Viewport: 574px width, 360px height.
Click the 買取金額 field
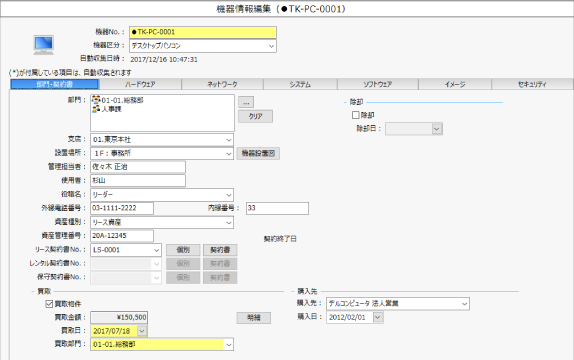[119, 318]
